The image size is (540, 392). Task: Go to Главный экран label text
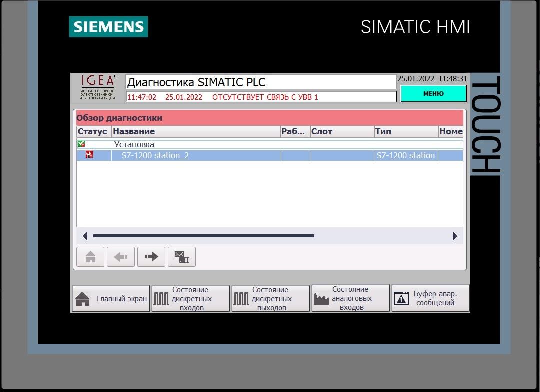(x=121, y=299)
